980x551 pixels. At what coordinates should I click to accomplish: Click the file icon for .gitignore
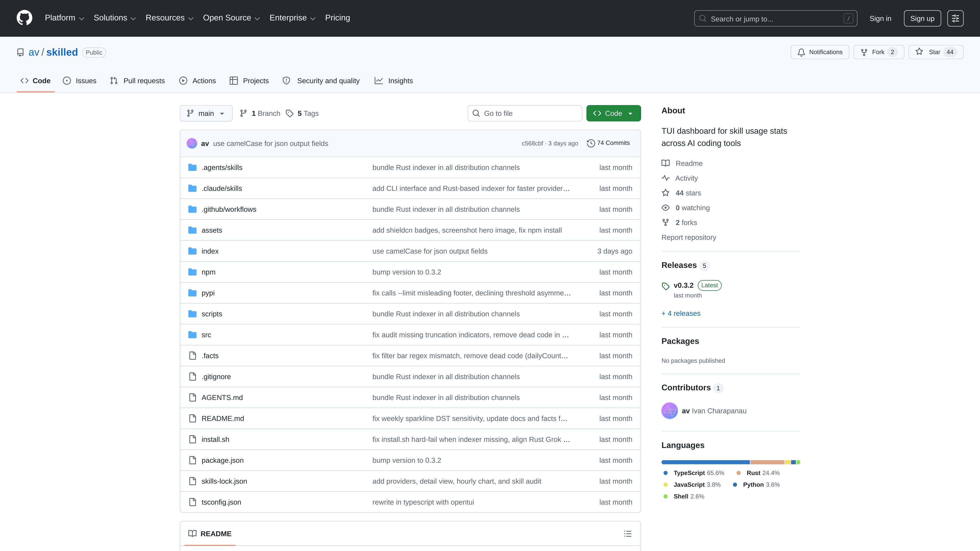point(193,377)
